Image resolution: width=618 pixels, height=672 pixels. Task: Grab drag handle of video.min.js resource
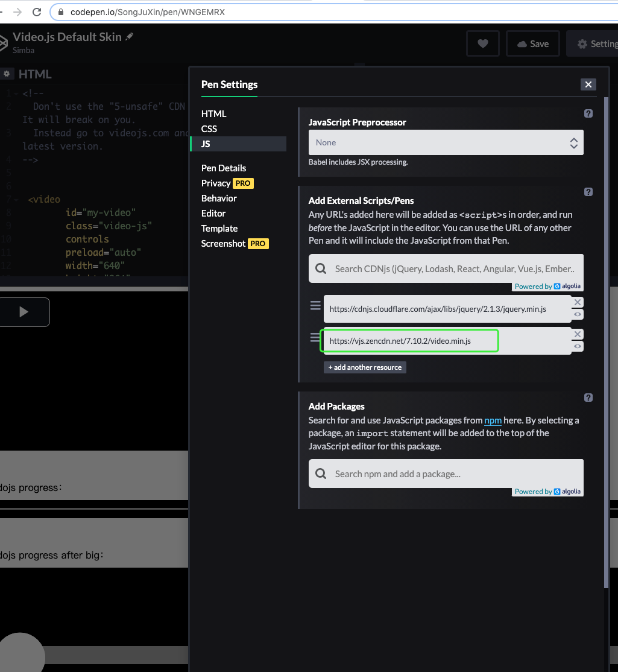315,338
